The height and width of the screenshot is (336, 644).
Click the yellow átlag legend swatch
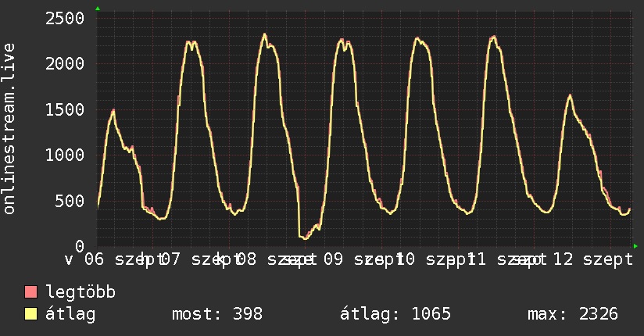[30, 314]
